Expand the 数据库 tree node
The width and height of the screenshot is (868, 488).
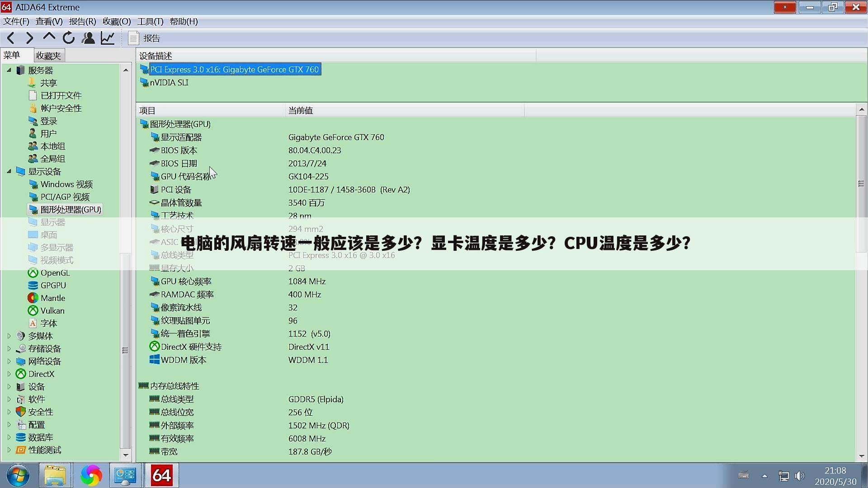tap(9, 437)
